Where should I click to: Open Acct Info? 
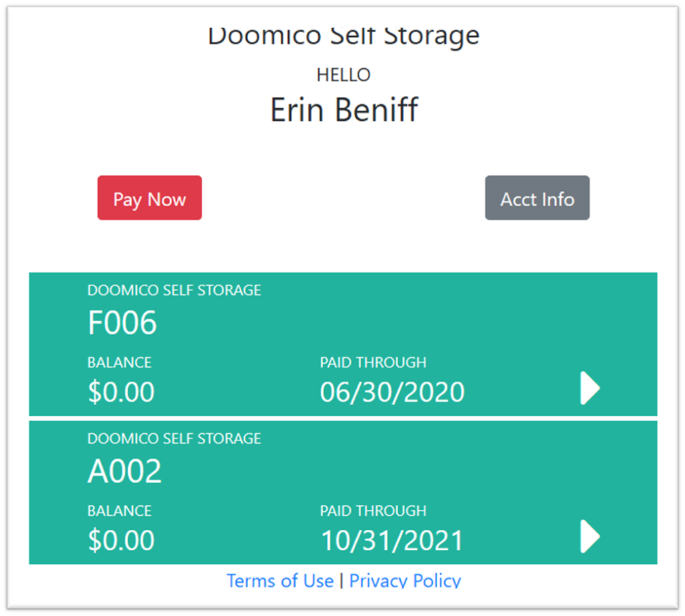pyautogui.click(x=537, y=198)
